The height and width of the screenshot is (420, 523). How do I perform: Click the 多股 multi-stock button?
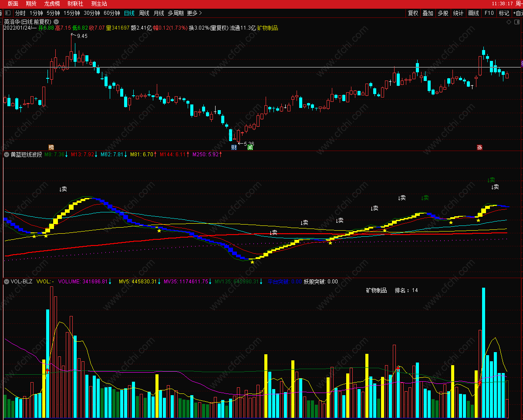click(443, 13)
